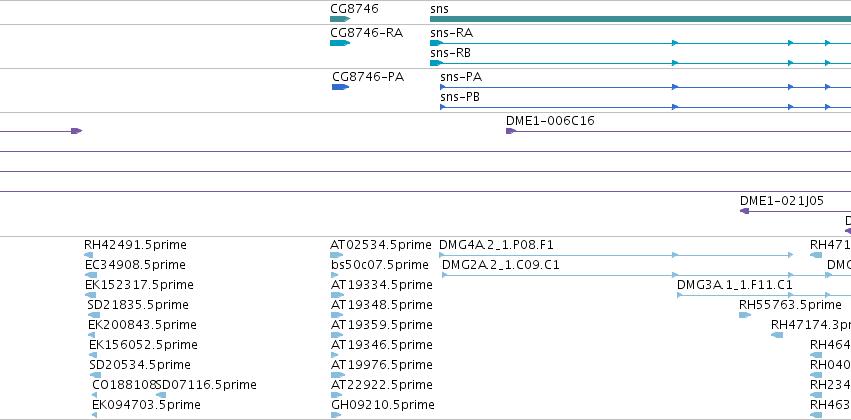Click the RH42491.5prime EST glyph
The height and width of the screenshot is (420, 851).
88,255
